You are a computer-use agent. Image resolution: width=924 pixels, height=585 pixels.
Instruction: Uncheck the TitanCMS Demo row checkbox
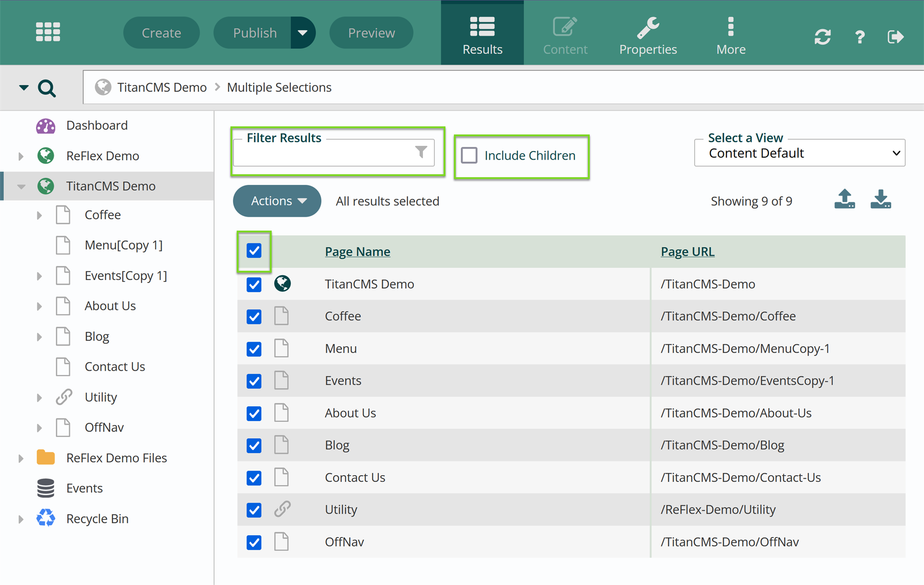[x=254, y=284]
